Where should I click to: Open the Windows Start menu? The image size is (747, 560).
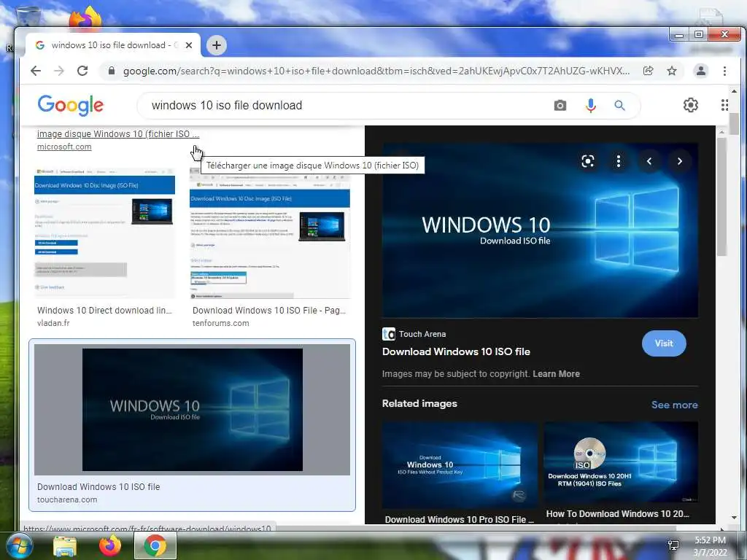(18, 545)
